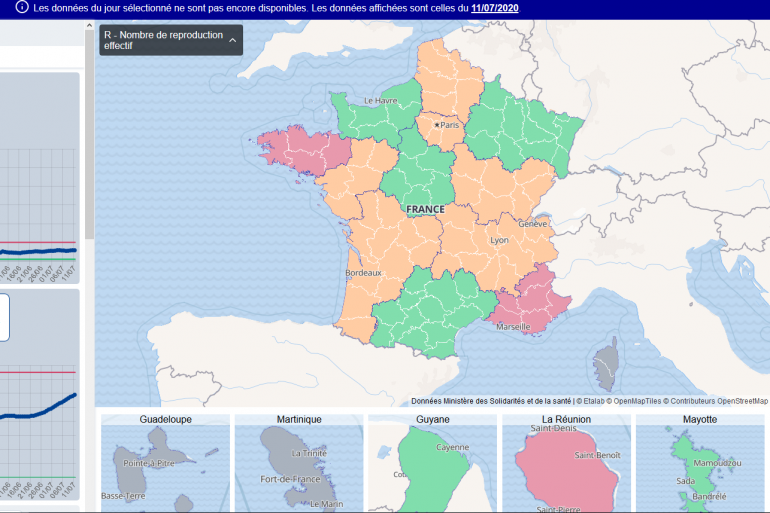Viewport: 770px width, 513px height.
Task: Click the upper line chart in left panel
Action: tap(38, 200)
